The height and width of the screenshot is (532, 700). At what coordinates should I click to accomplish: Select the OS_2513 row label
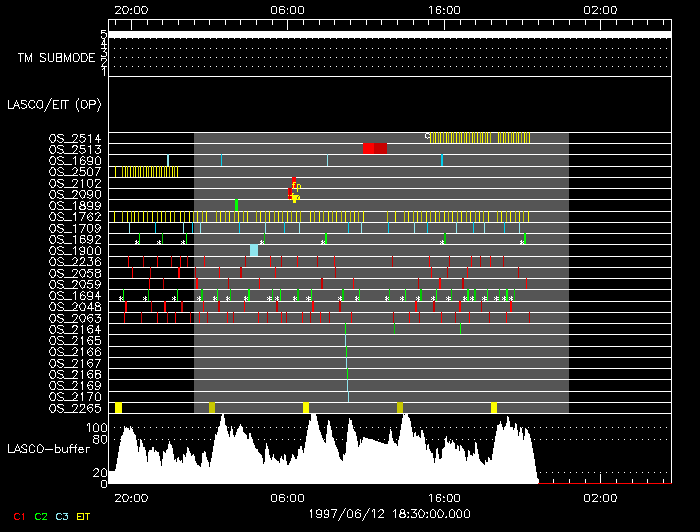click(75, 150)
